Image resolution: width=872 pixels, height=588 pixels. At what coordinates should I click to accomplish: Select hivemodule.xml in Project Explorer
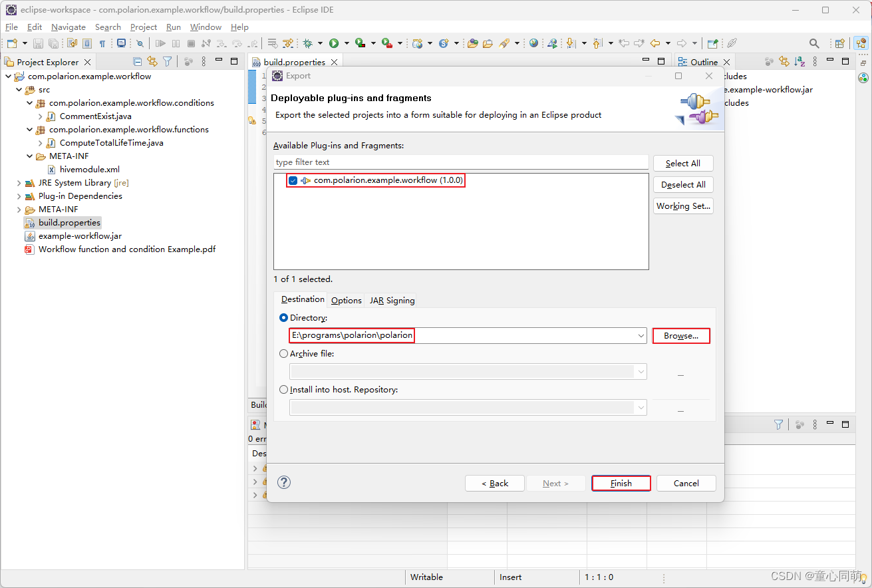90,170
